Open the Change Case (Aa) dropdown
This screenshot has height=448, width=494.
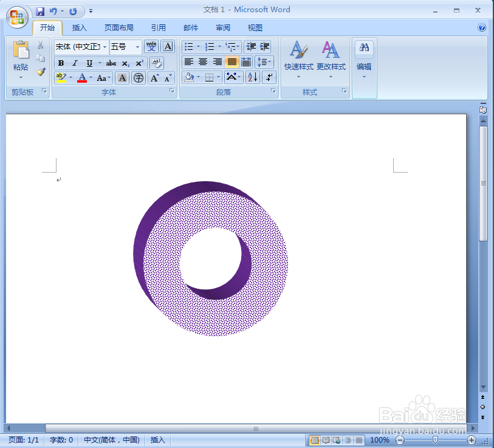point(104,78)
